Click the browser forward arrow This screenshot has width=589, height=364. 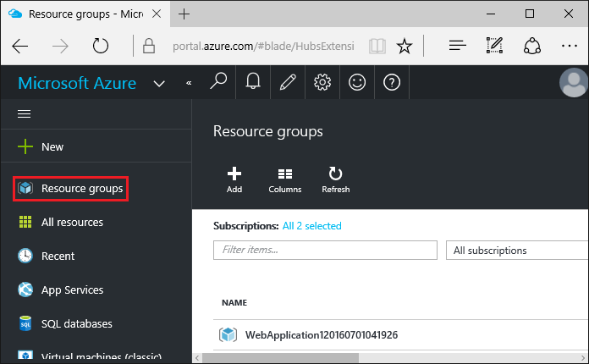pyautogui.click(x=60, y=47)
